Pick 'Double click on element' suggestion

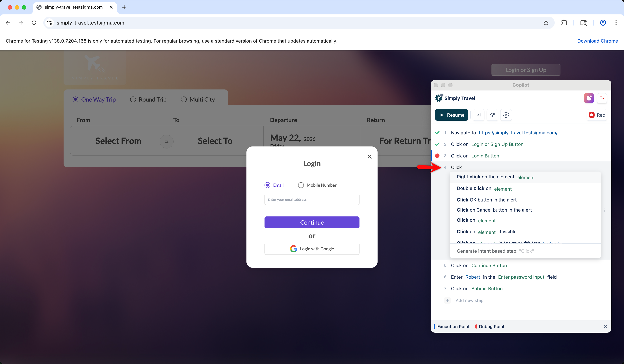tap(525, 188)
